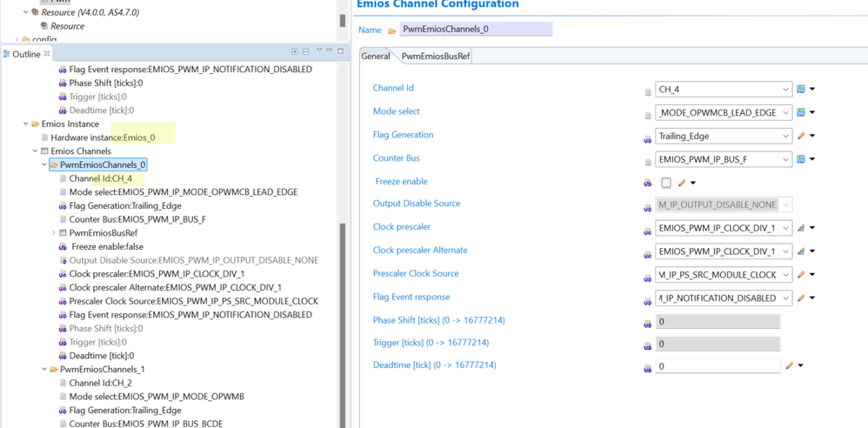Click the project tree vertical scrollbar

(342, 21)
